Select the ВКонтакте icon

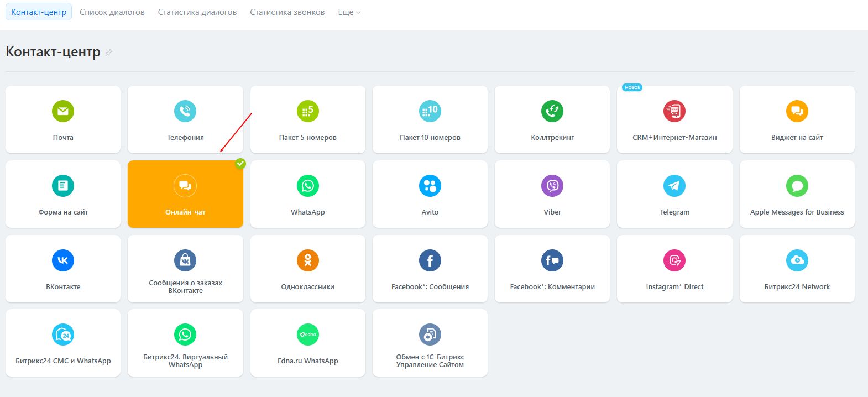pos(63,260)
